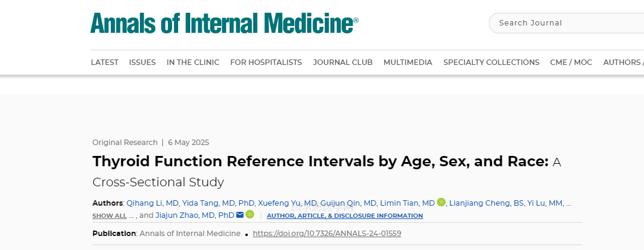This screenshot has height=250, width=644.
Task: Click the Annals of Internal Medicine logo
Action: [x=224, y=23]
